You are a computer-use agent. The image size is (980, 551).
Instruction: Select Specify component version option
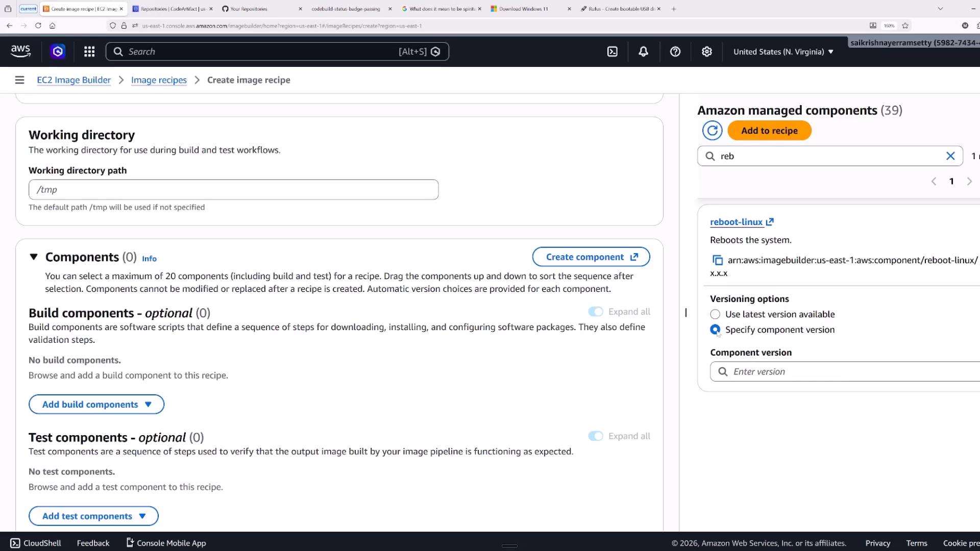point(715,330)
